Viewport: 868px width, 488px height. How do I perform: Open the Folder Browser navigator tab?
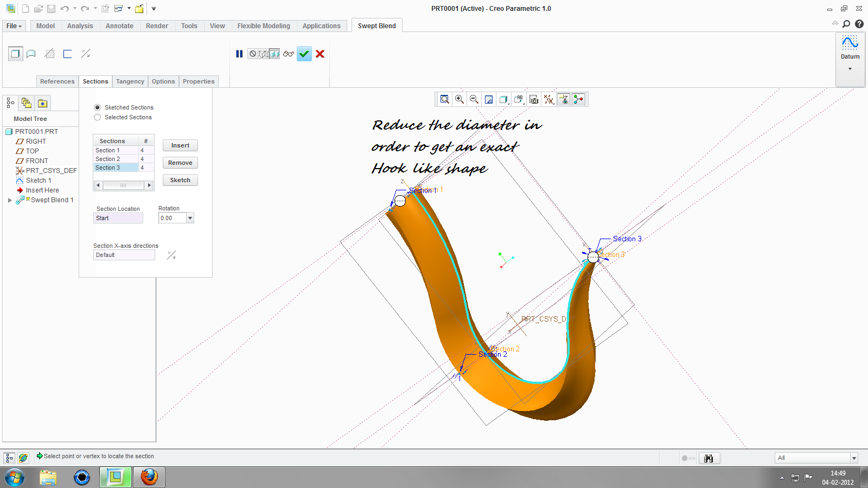pos(27,103)
